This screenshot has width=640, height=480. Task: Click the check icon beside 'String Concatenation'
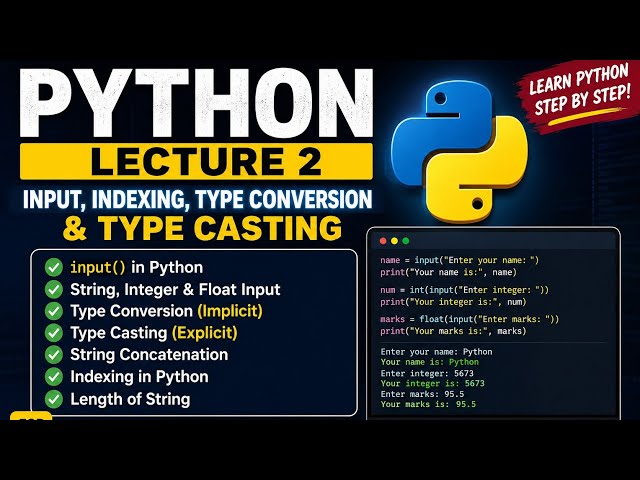pyautogui.click(x=53, y=355)
